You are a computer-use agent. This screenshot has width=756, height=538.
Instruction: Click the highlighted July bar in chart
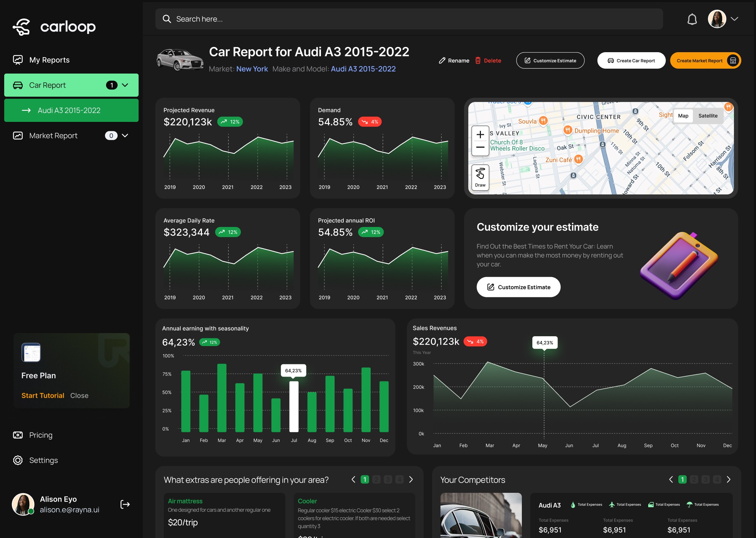click(x=294, y=406)
